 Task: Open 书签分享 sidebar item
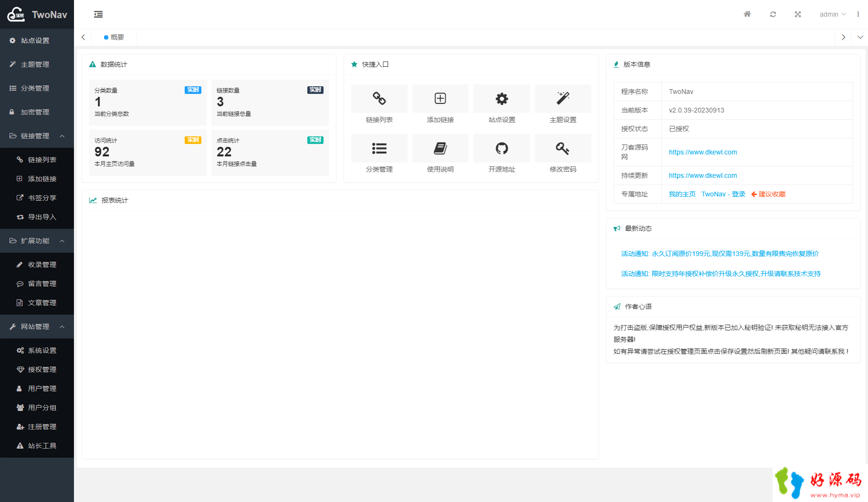(37, 198)
